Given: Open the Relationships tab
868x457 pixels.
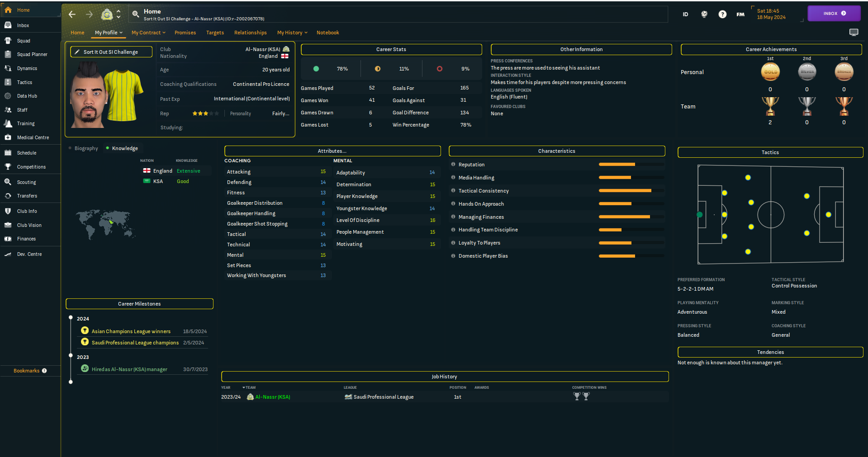Looking at the screenshot, I should pos(250,33).
